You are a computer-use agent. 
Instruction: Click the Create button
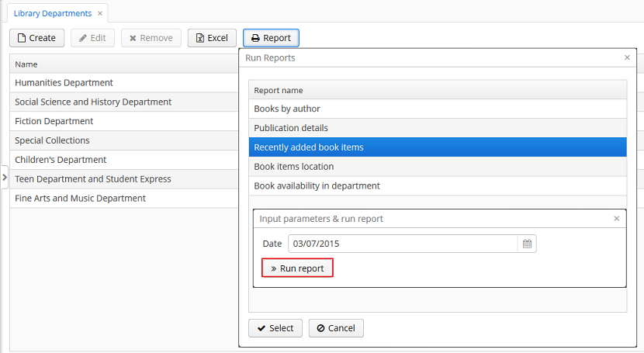36,38
